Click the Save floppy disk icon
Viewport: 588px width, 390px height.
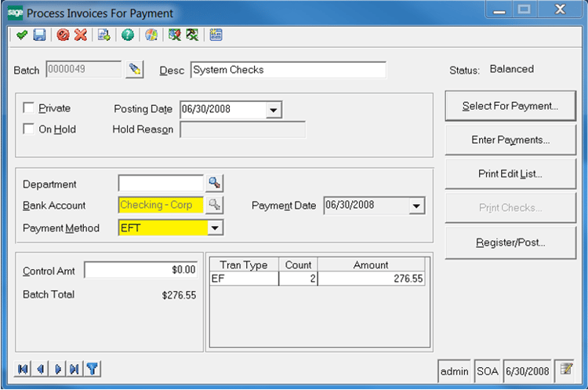39,35
